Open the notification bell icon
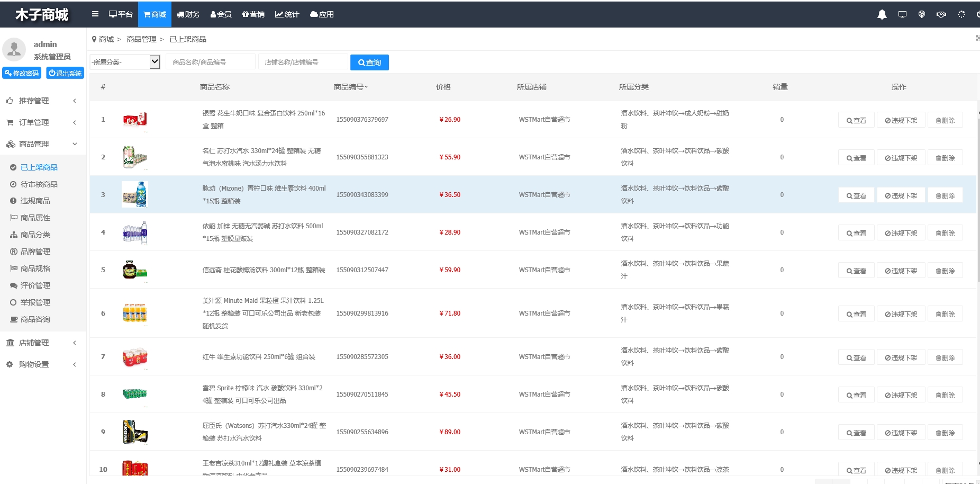This screenshot has height=484, width=980. click(882, 14)
